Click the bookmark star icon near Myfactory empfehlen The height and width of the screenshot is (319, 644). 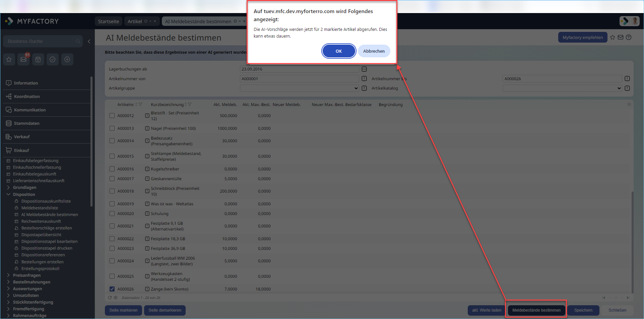coord(613,38)
